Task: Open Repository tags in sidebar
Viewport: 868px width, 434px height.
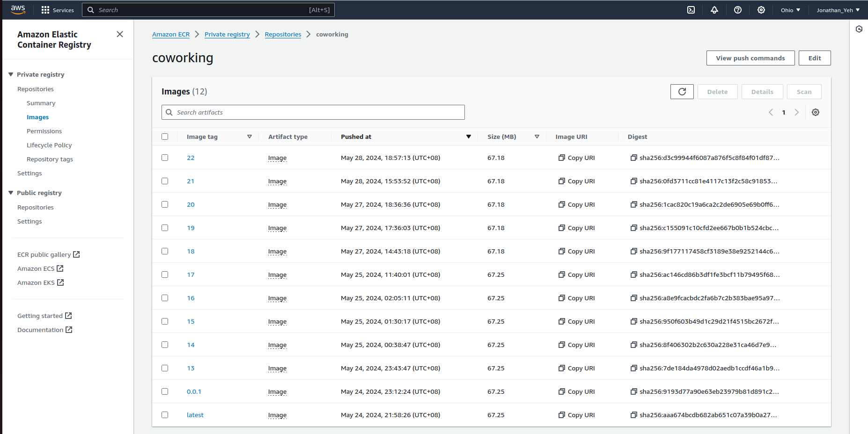Action: 50,159
